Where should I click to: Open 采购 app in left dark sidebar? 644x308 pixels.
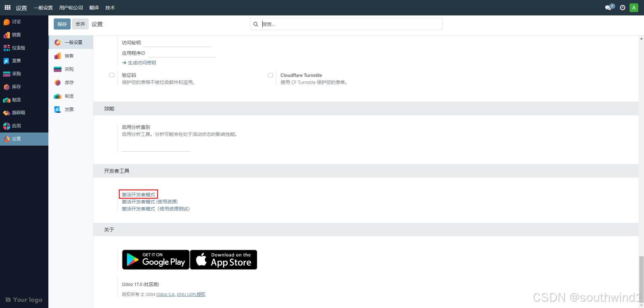click(x=24, y=74)
